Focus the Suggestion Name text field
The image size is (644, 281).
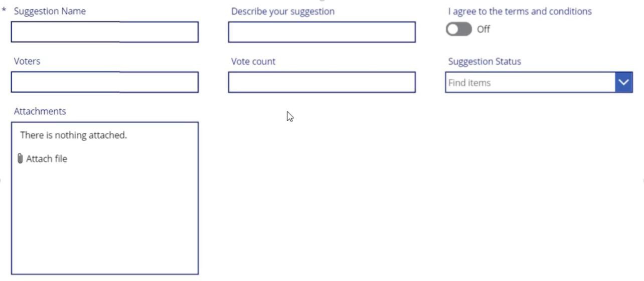pyautogui.click(x=105, y=32)
